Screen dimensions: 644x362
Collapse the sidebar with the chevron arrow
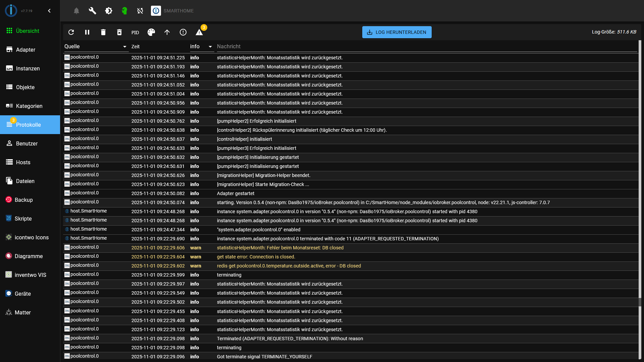[49, 11]
